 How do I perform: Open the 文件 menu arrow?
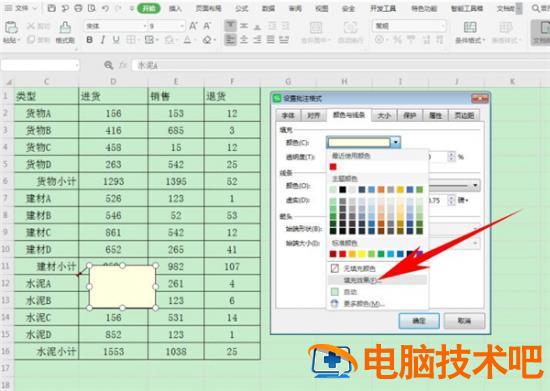35,8
